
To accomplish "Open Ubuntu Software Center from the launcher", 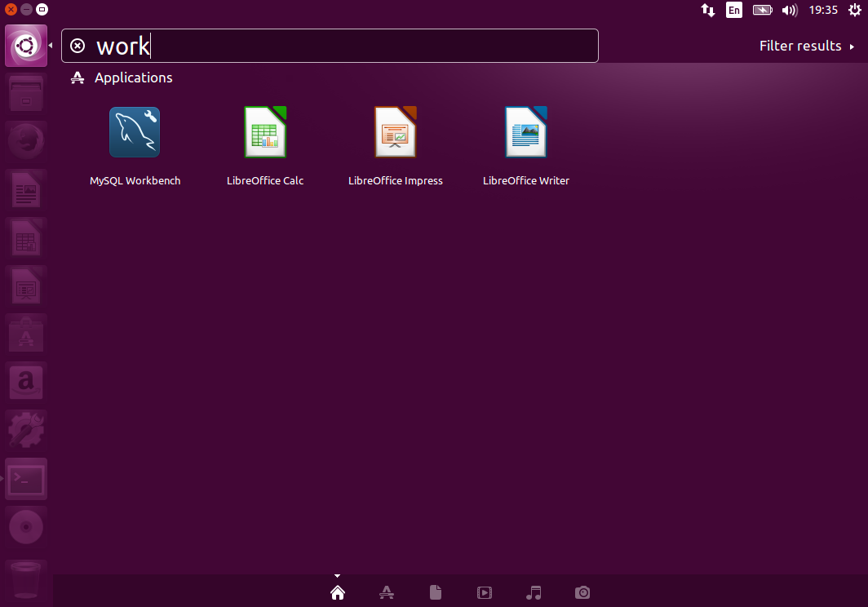I will [x=26, y=334].
